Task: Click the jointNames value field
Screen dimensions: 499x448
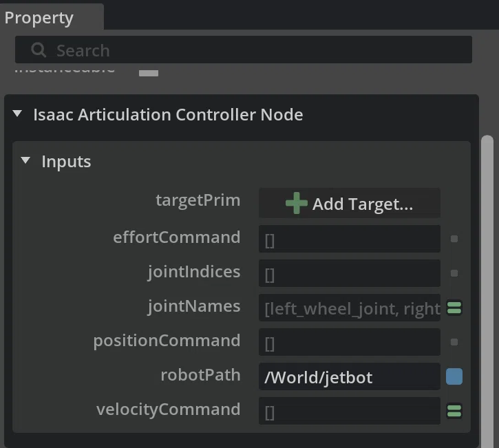Action: [350, 308]
